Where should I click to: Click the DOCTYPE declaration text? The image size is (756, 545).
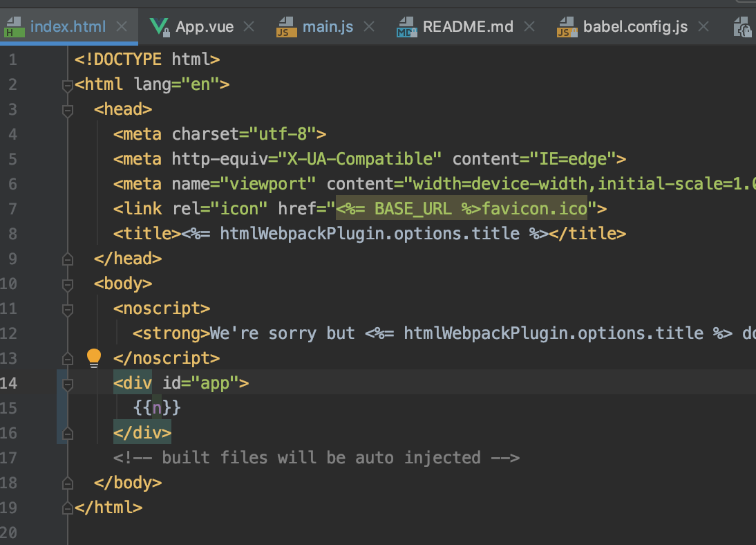[x=147, y=59]
